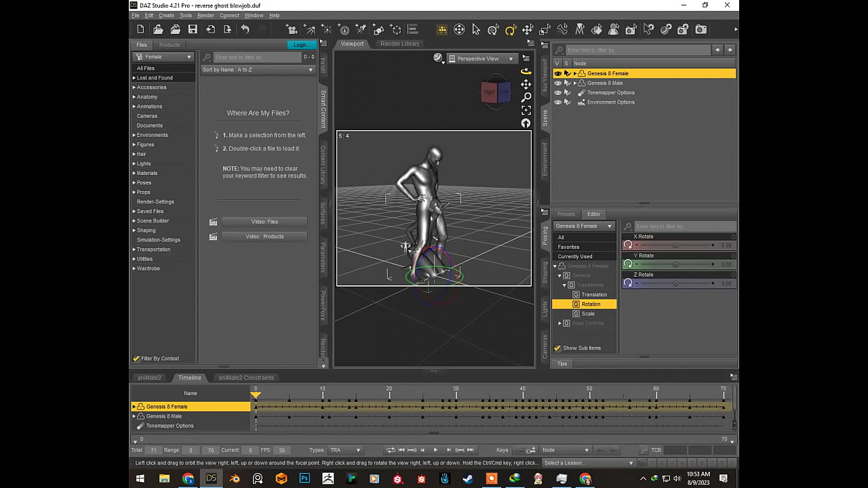Create a new scene with the New icon
The image size is (868, 488).
pos(140,29)
